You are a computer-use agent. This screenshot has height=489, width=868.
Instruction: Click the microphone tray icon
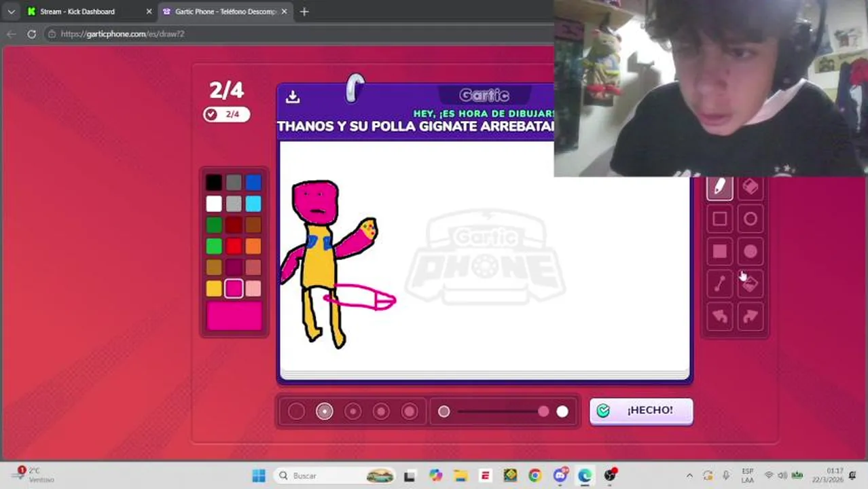tap(726, 475)
